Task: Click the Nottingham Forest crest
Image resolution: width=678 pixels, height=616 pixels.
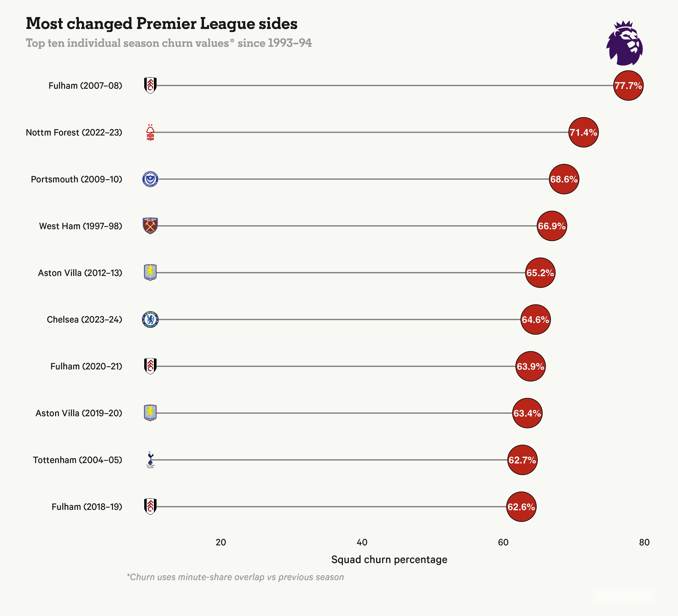Action: coord(150,132)
